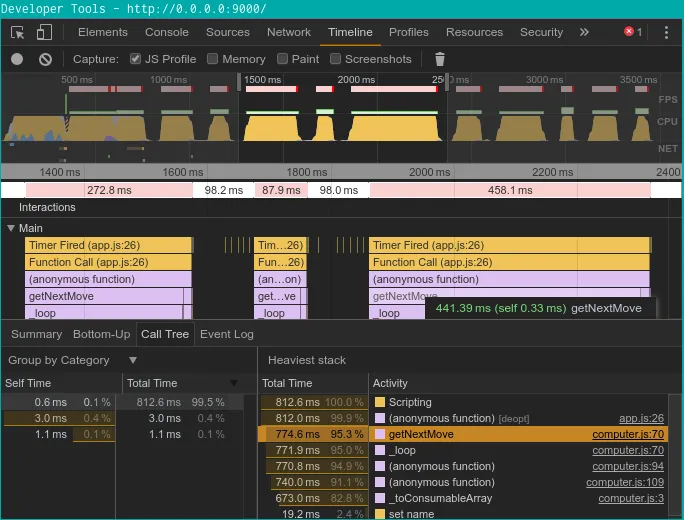
Task: Open the more tabs chevron
Action: [x=584, y=32]
